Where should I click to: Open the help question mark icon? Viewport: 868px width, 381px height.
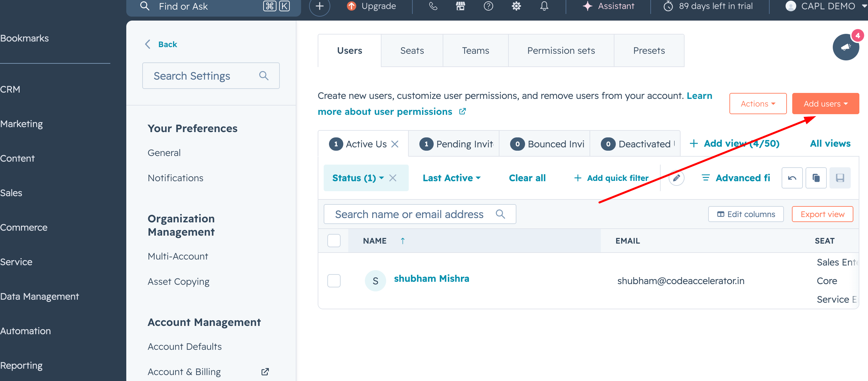(x=488, y=6)
